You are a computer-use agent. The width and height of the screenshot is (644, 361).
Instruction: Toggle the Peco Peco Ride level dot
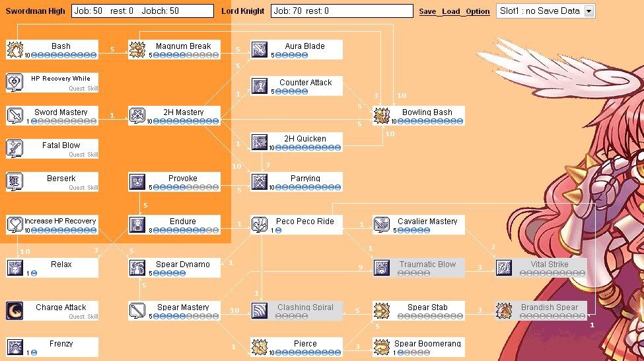coord(278,230)
